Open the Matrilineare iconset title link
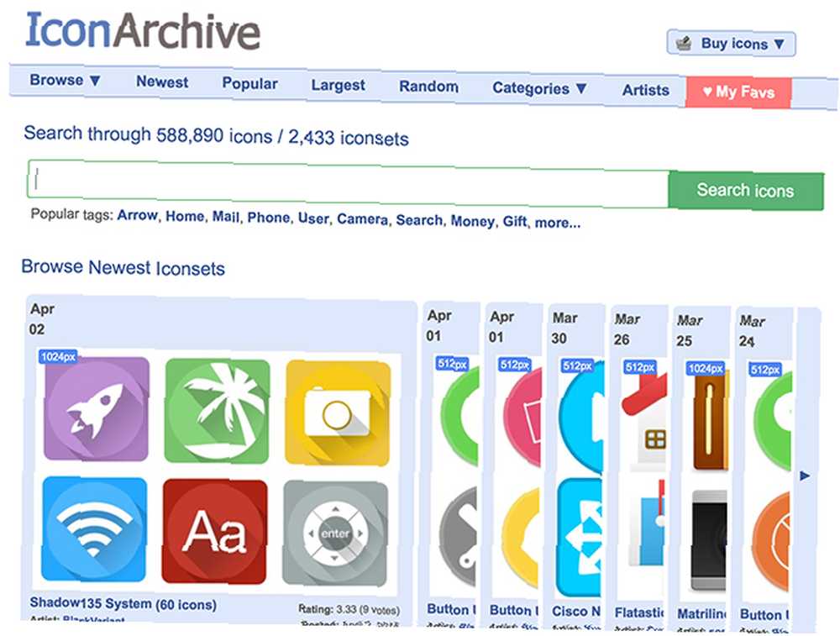840x636 pixels. 701,613
